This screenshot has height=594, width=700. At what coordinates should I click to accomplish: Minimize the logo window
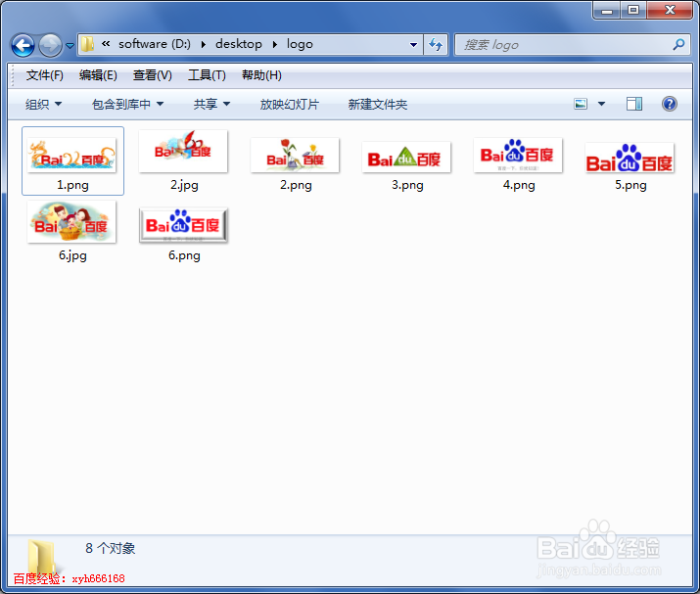pyautogui.click(x=607, y=10)
